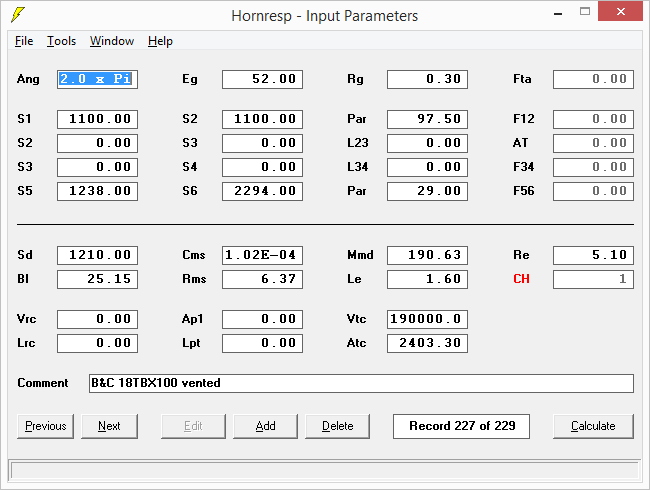This screenshot has width=650, height=490.
Task: Click the Le field with 1.60
Action: [427, 279]
